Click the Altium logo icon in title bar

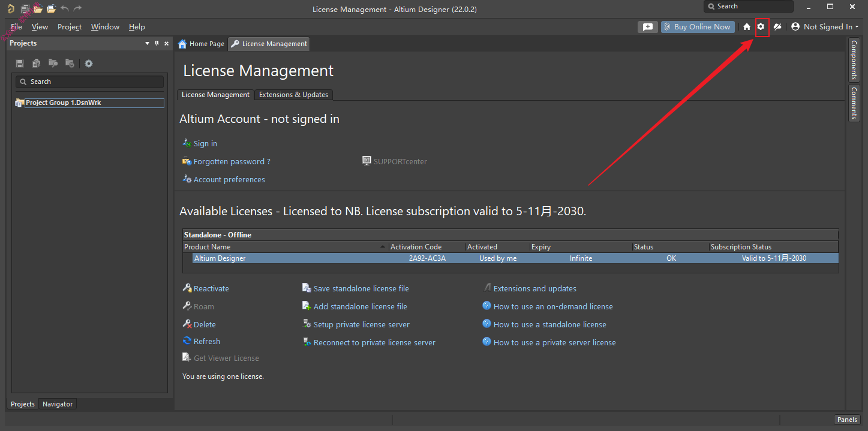click(x=11, y=9)
